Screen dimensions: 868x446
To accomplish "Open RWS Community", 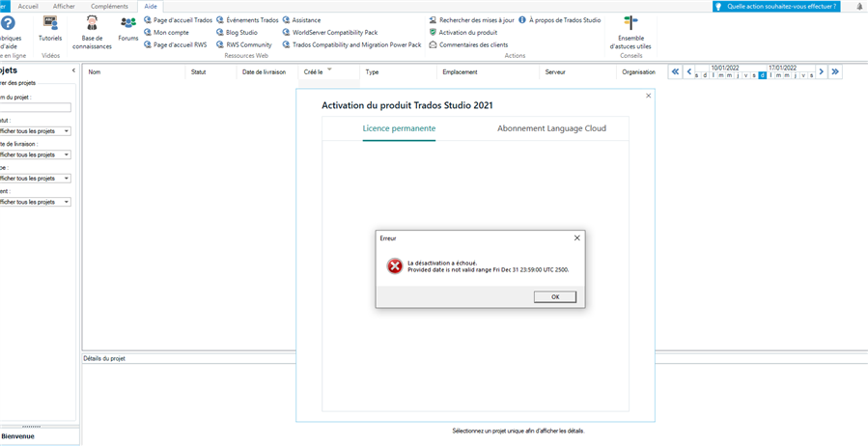I will pos(244,44).
